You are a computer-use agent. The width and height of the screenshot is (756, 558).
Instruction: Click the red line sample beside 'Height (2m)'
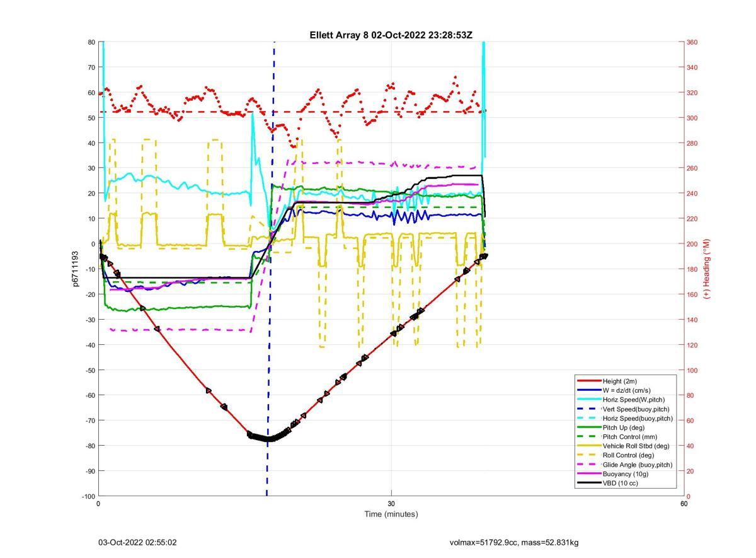pyautogui.click(x=589, y=381)
